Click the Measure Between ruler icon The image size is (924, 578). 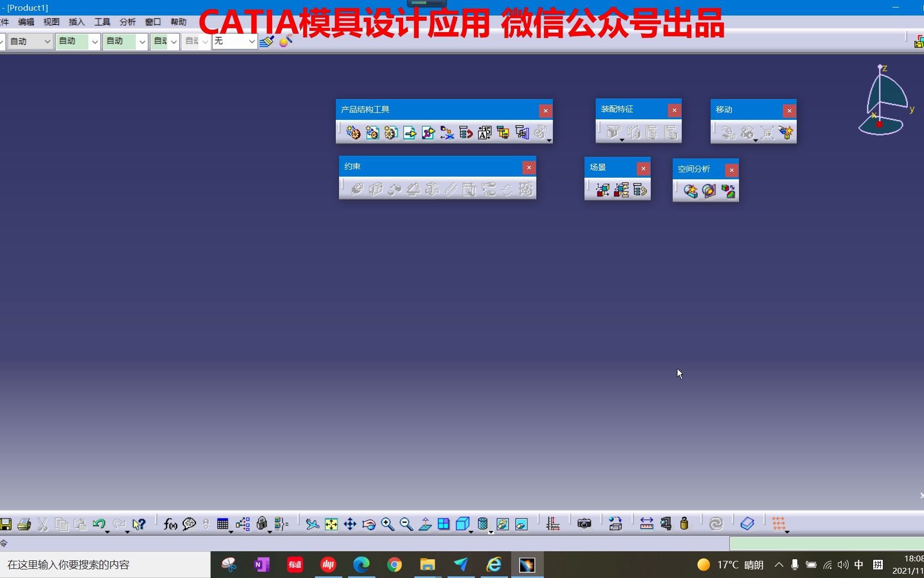646,524
